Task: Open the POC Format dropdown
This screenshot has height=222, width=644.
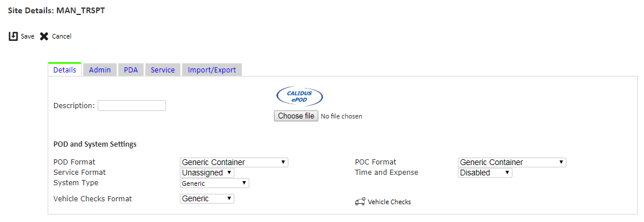Action: (x=512, y=162)
